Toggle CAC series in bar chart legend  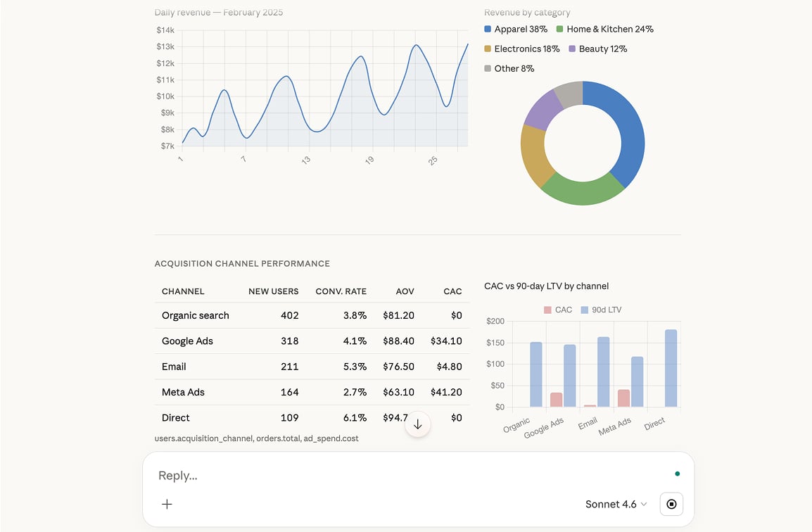tap(558, 310)
